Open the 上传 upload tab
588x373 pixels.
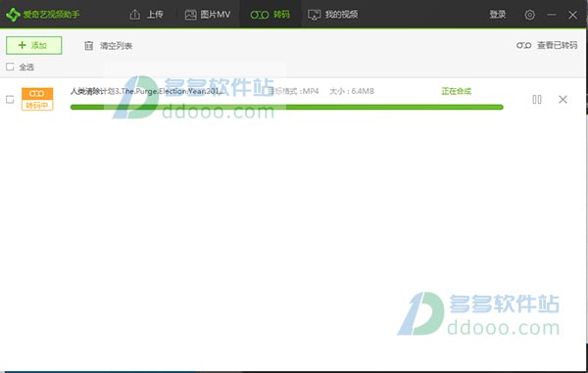pos(146,15)
